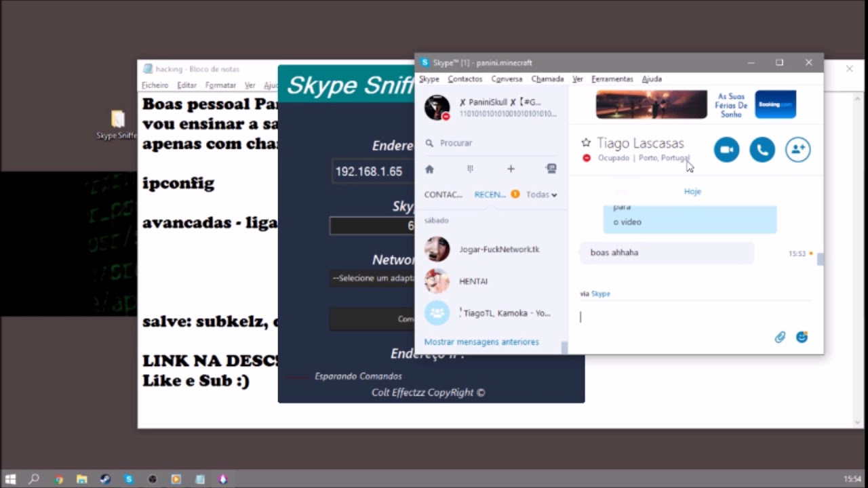Start a video call with Tiago Lascasas
The height and width of the screenshot is (488, 868).
726,150
